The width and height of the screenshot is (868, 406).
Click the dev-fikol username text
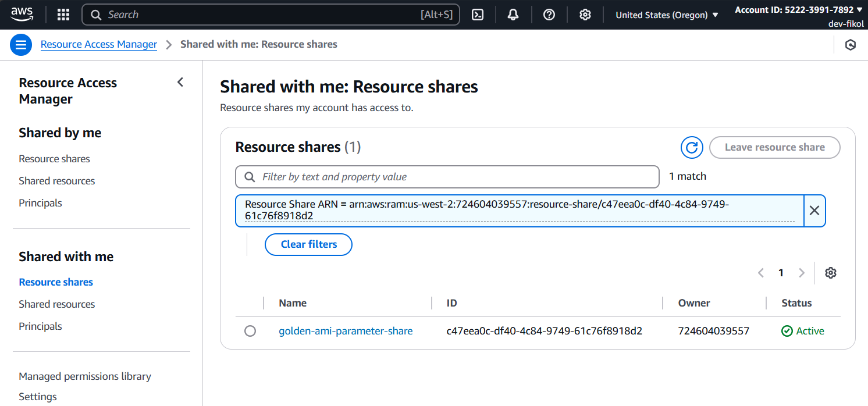tap(846, 24)
